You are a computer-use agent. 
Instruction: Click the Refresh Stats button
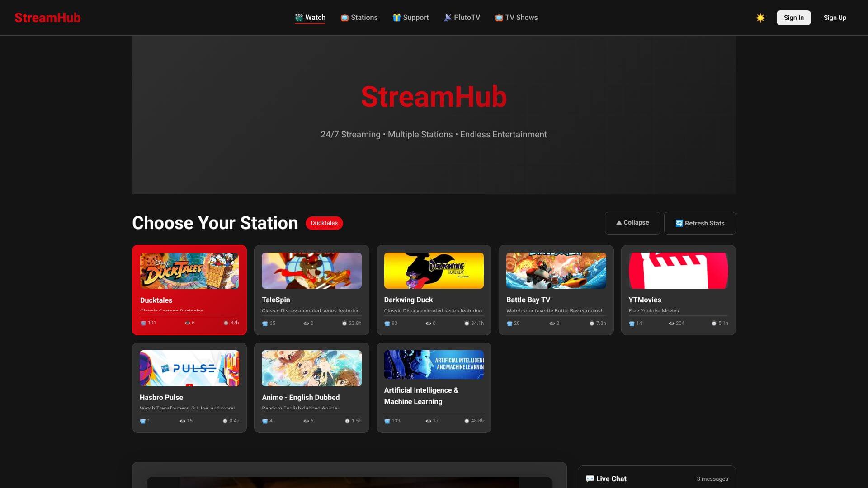[699, 223]
